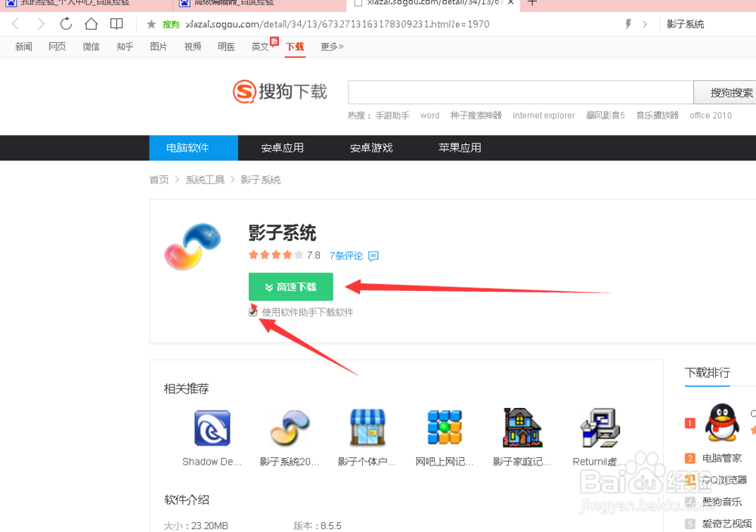This screenshot has width=756, height=532.
Task: Click hot search 暴风影音5
Action: pos(605,115)
